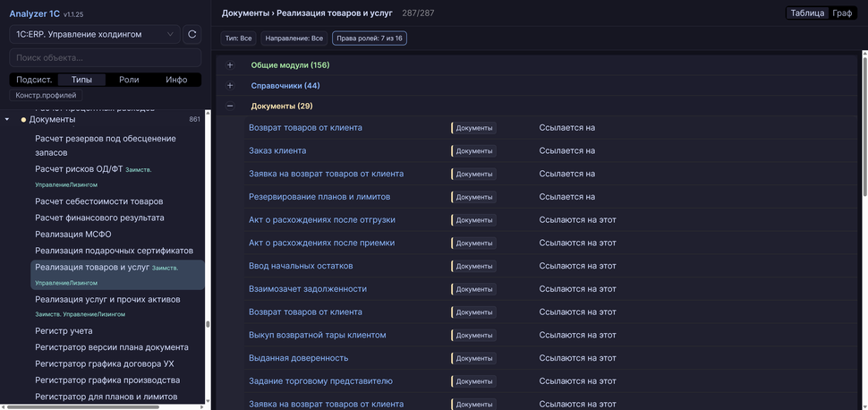
Task: Click the minus icon next to Документы (29)
Action: pos(230,107)
